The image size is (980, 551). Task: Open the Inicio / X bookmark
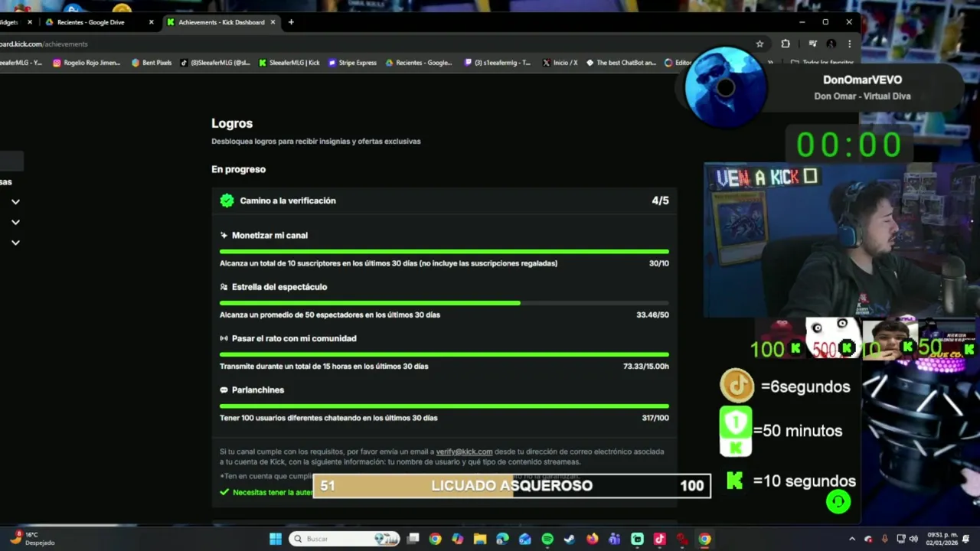point(560,63)
